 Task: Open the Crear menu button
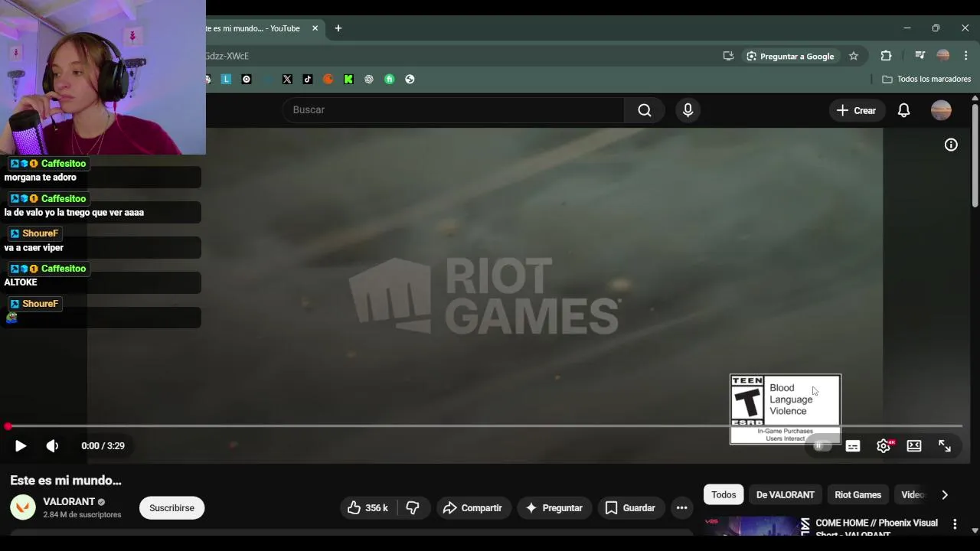(857, 110)
